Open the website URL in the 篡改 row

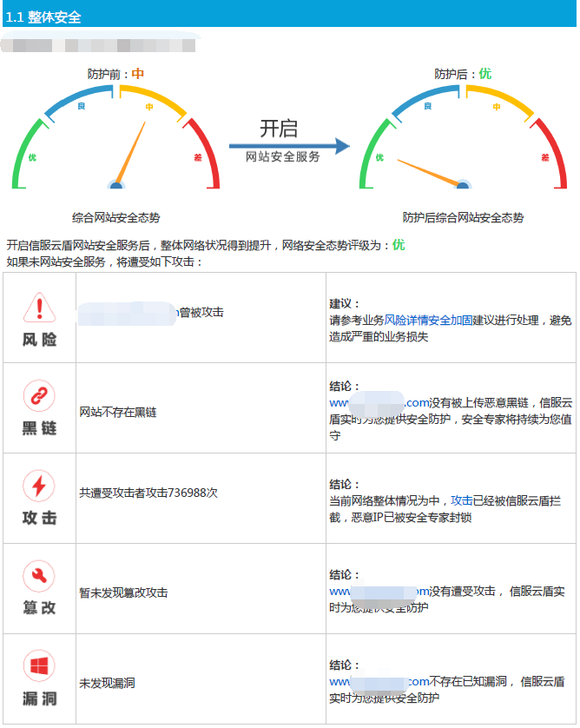379,592
